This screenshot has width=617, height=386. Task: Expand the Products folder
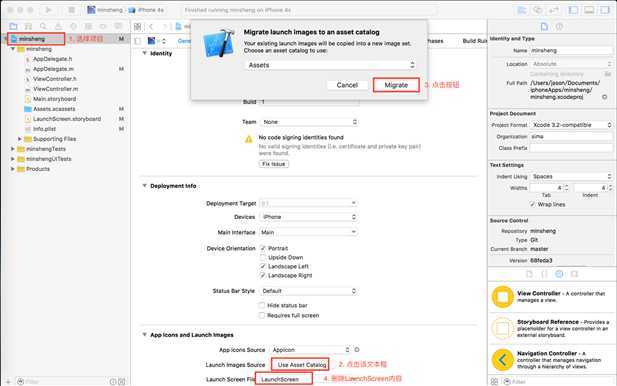[x=13, y=169]
